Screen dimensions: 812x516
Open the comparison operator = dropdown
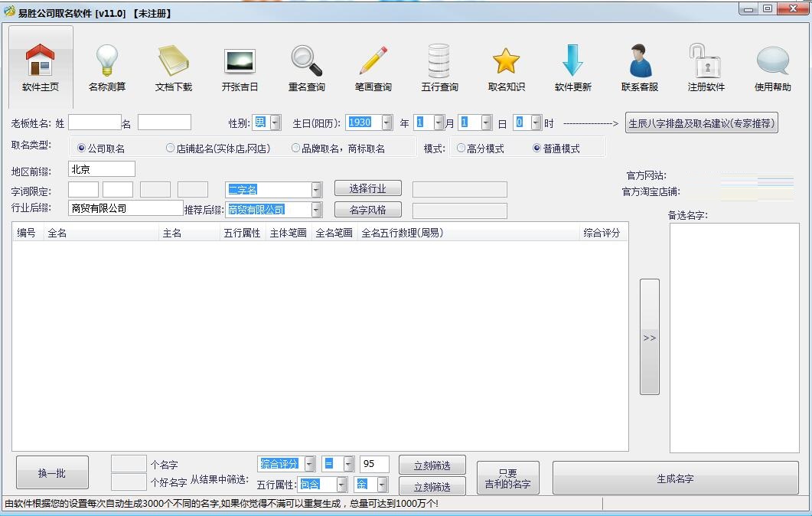pos(348,464)
